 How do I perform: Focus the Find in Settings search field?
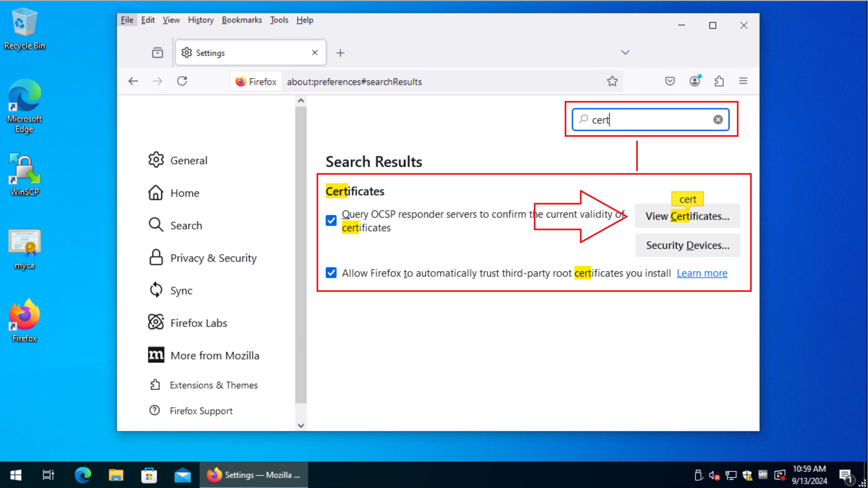(x=650, y=120)
